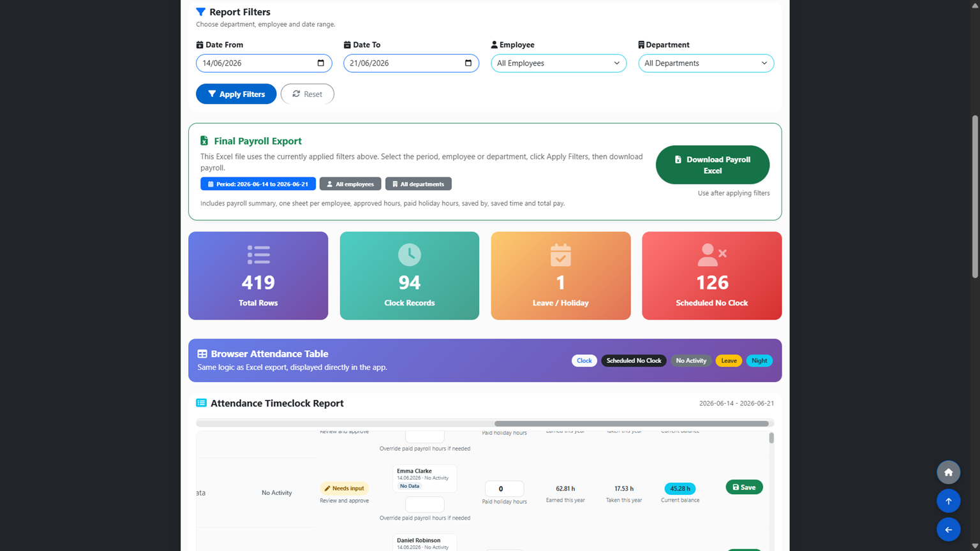Viewport: 980px width, 551px height.
Task: Click the Total Rows list icon
Action: click(258, 255)
